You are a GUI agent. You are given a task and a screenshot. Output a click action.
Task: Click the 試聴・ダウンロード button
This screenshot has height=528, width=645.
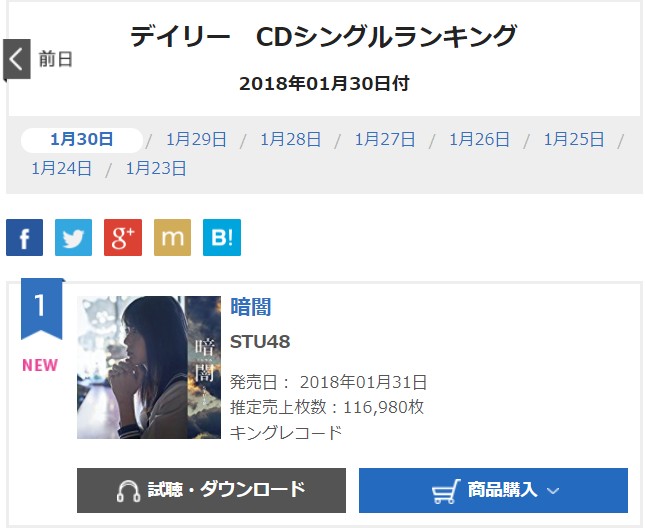tap(211, 490)
